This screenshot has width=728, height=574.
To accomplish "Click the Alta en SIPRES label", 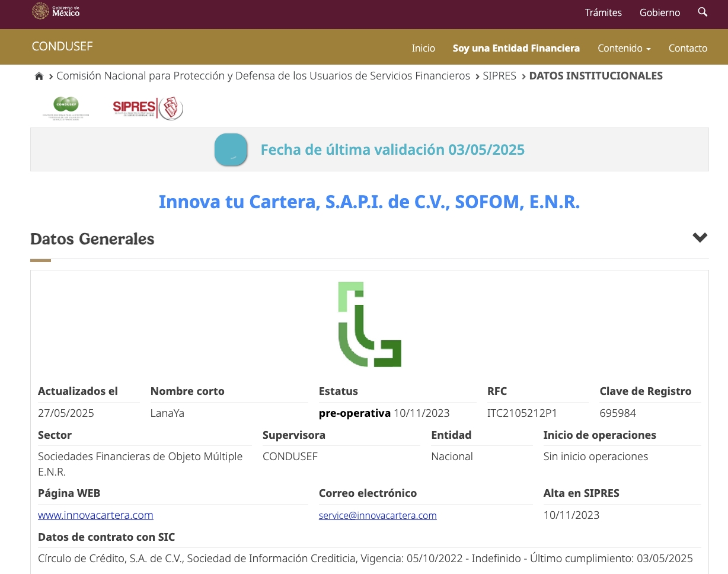I will pyautogui.click(x=582, y=493).
